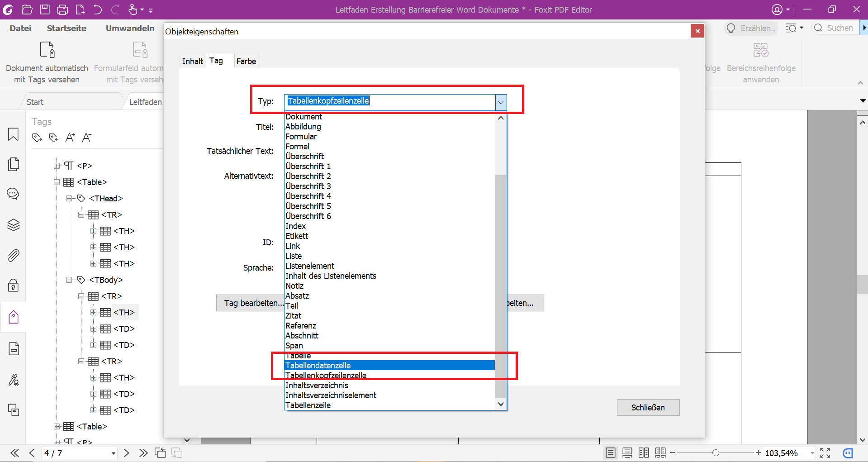868x462 pixels.
Task: Open the page number dropdown
Action: [113, 453]
